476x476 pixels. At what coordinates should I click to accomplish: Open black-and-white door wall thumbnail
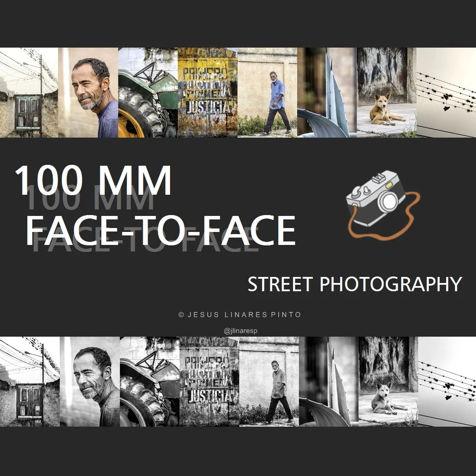click(30, 382)
